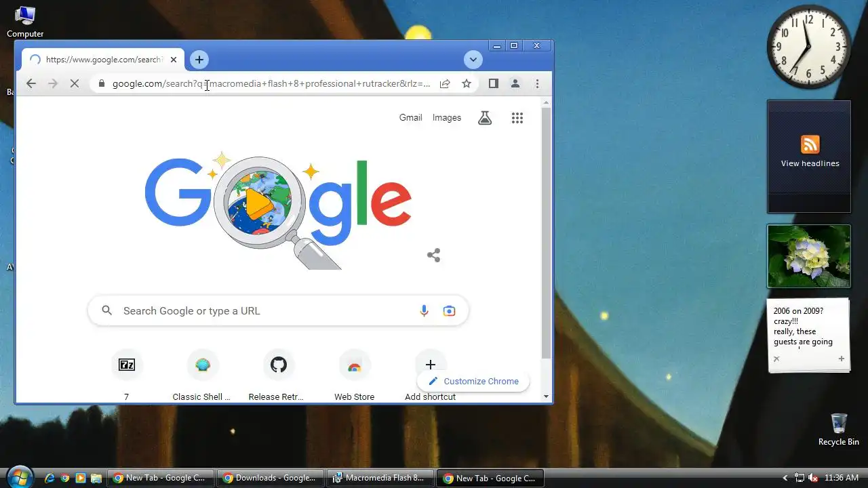Open a new tab with the plus button
This screenshot has height=488, width=868.
199,60
